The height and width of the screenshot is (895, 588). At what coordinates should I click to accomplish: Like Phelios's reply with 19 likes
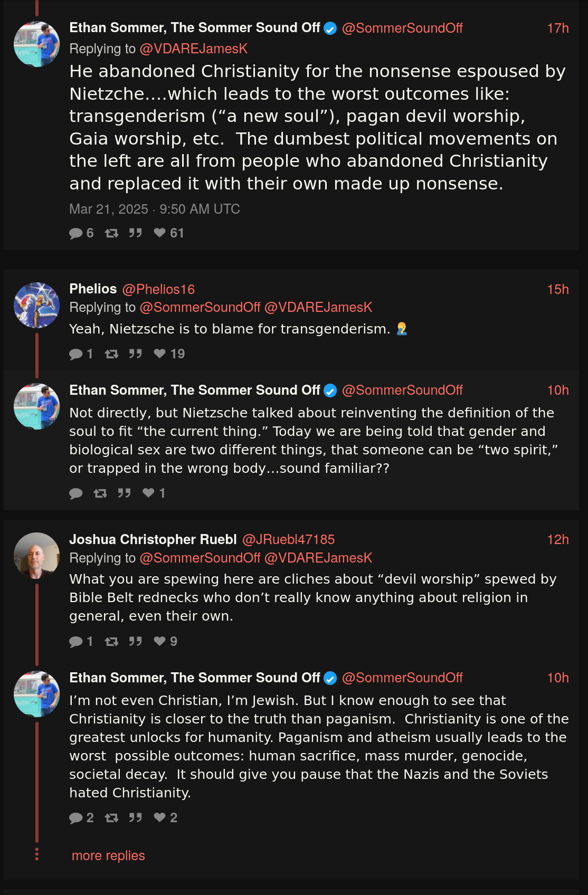pos(159,354)
